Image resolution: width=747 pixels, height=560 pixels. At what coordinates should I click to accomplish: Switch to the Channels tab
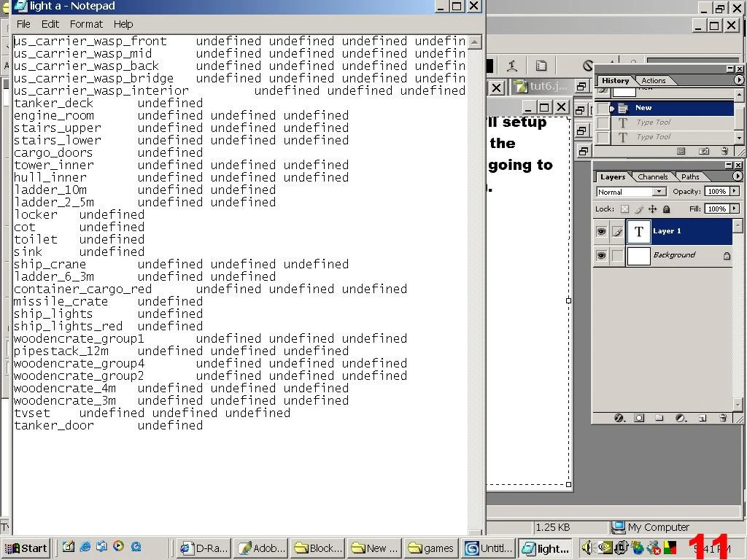(652, 176)
